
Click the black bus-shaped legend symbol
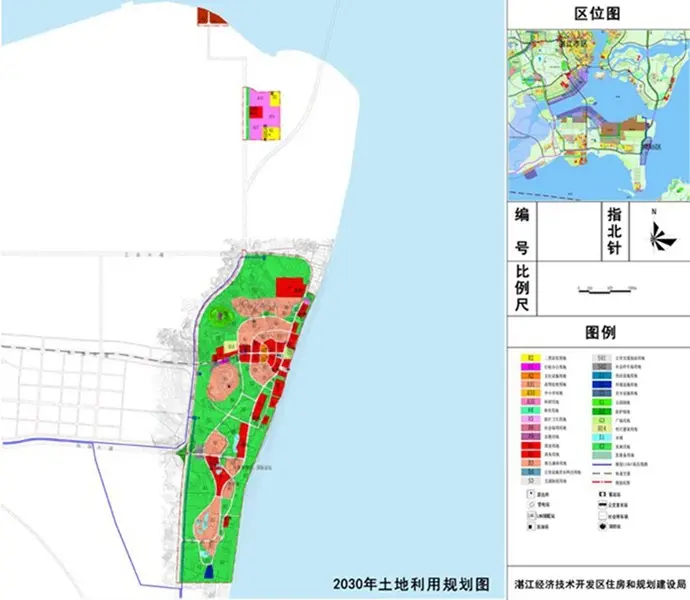pos(602,504)
